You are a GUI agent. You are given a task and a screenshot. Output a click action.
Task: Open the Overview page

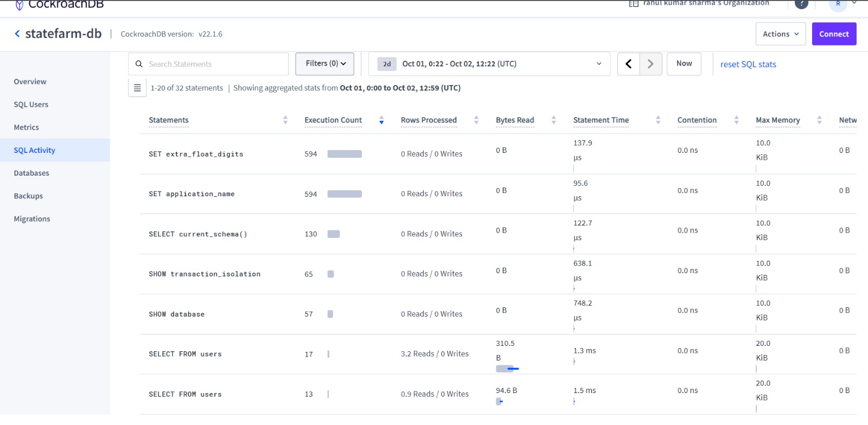point(30,82)
